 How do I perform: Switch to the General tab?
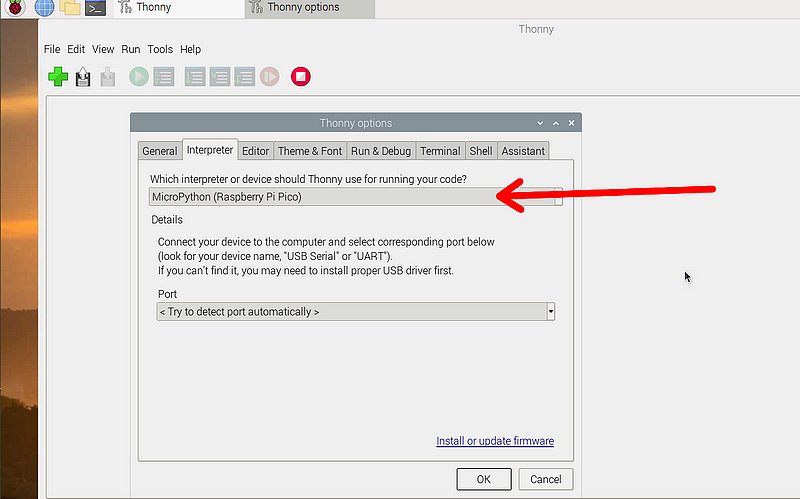(x=160, y=151)
